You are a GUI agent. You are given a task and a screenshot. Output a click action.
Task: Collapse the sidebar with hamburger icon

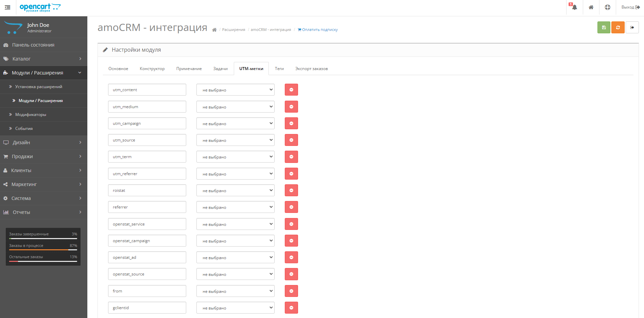tap(7, 7)
